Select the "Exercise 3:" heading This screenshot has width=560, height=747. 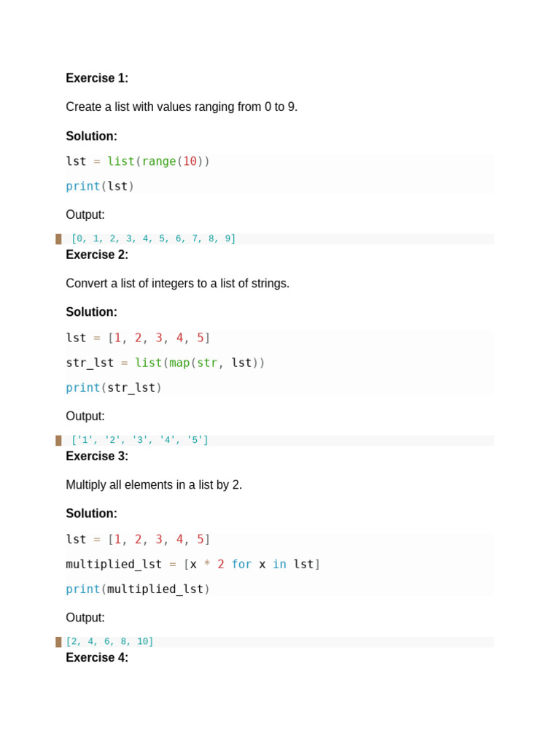click(97, 456)
